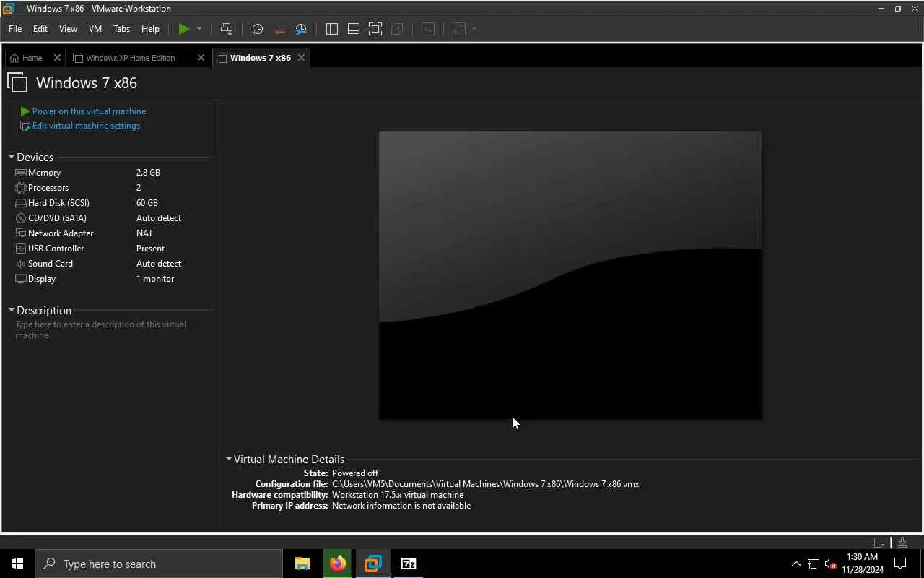
Task: Open the Windows Start menu
Action: [x=17, y=564]
